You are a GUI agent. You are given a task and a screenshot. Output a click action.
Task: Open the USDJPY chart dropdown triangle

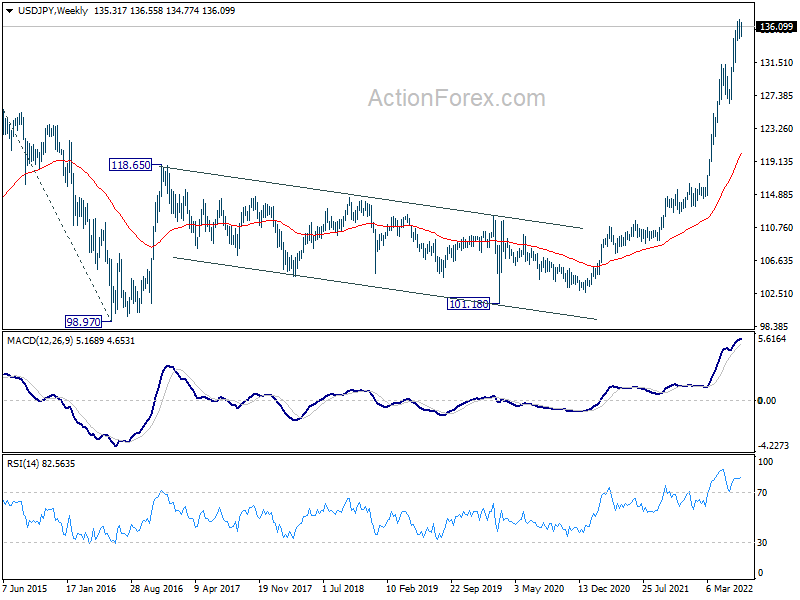click(9, 11)
